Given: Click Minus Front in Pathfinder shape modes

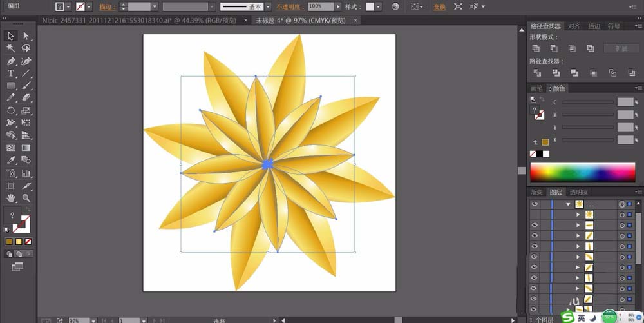Looking at the screenshot, I should click(554, 48).
